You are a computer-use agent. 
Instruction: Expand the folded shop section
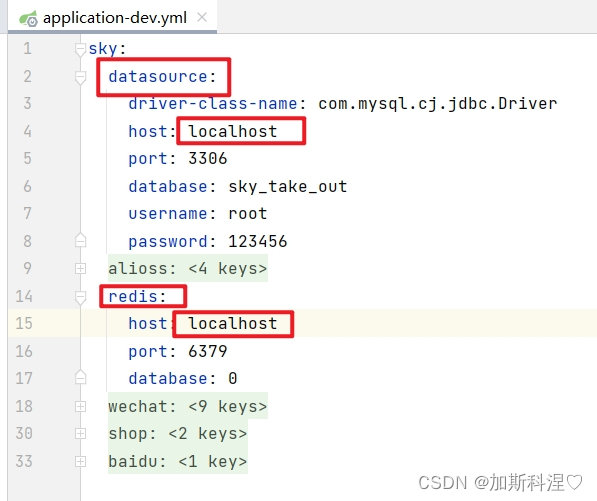coord(80,434)
